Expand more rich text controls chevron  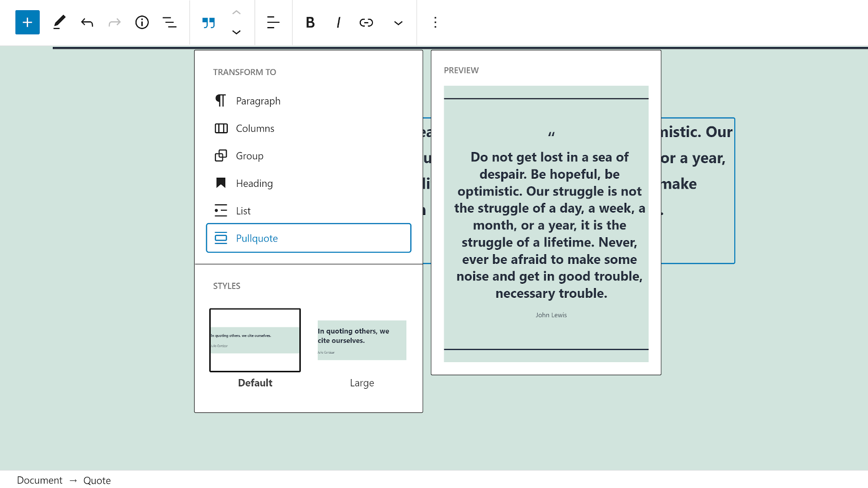click(398, 23)
